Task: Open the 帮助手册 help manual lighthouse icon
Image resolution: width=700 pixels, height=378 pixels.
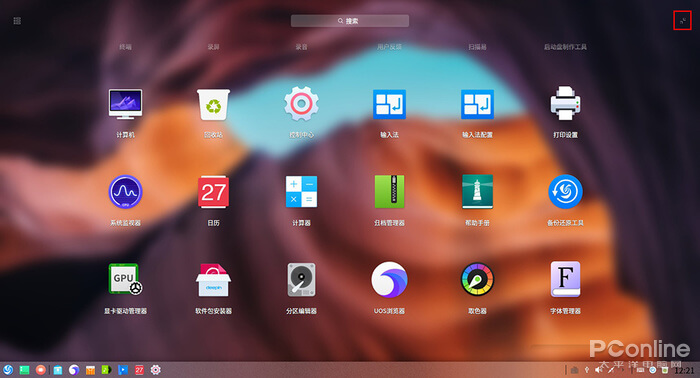Action: [x=477, y=191]
